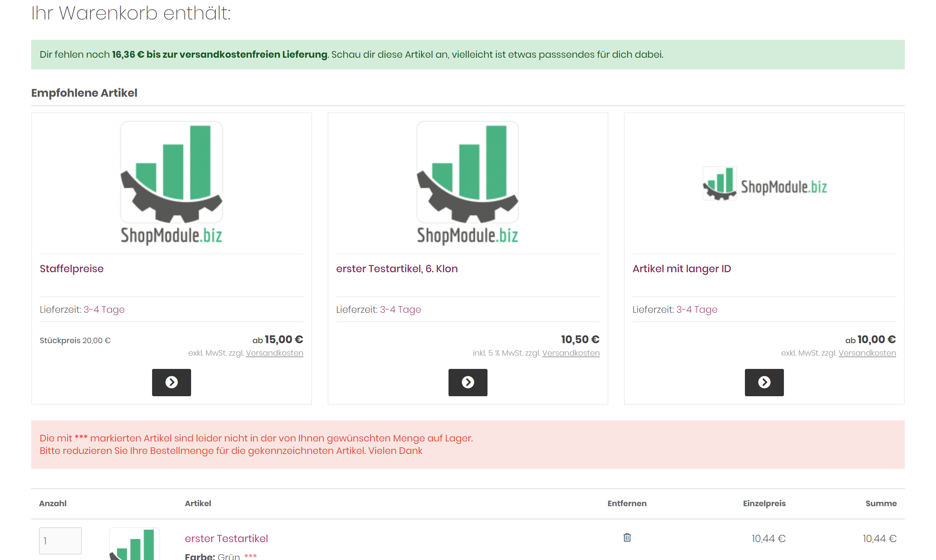Click arrow button under Artikel mit langer ID
Image resolution: width=936 pixels, height=560 pixels.
click(764, 382)
